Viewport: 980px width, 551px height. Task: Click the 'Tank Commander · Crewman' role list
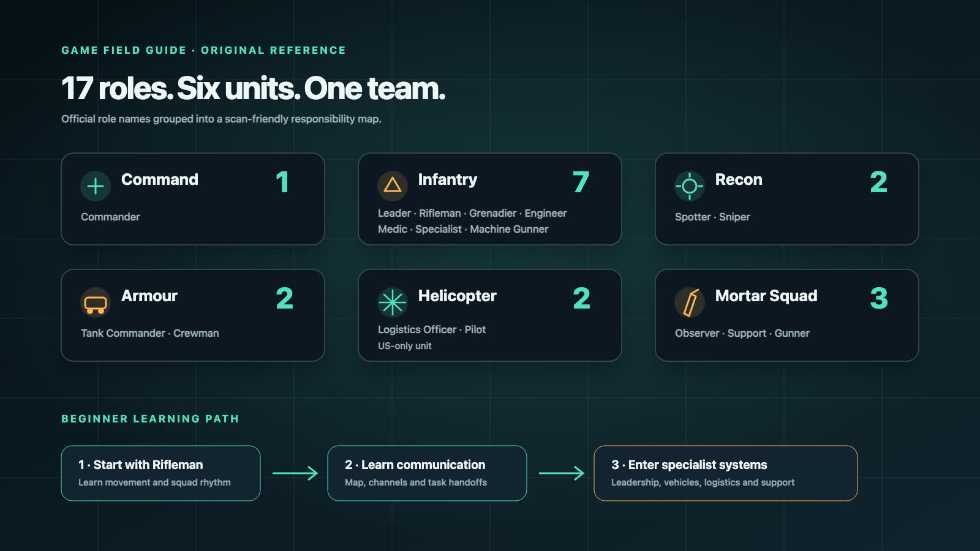tap(150, 333)
